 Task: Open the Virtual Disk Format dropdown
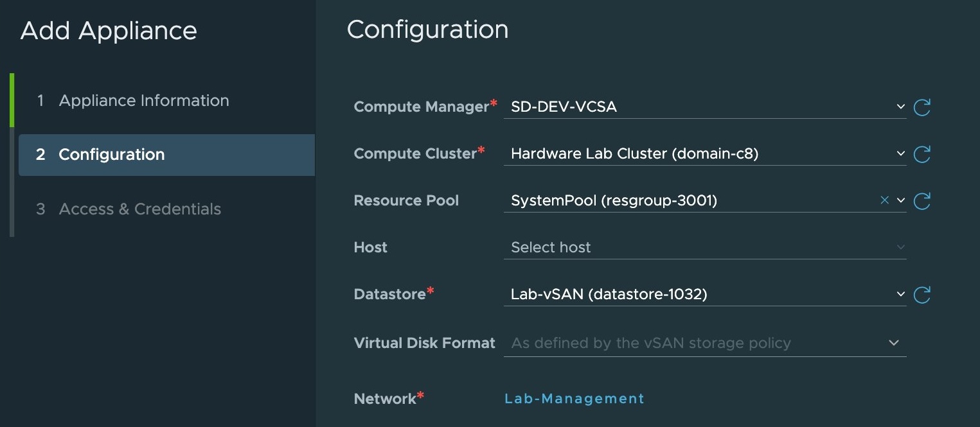coord(893,343)
